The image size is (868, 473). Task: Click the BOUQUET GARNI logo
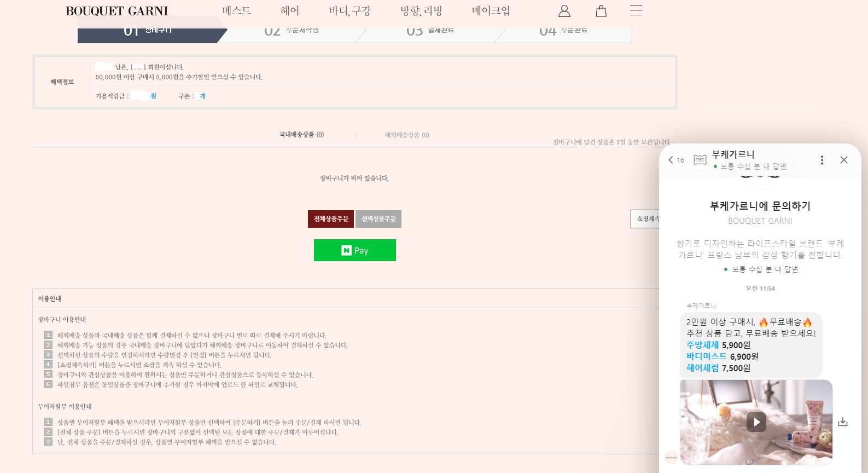tap(116, 11)
